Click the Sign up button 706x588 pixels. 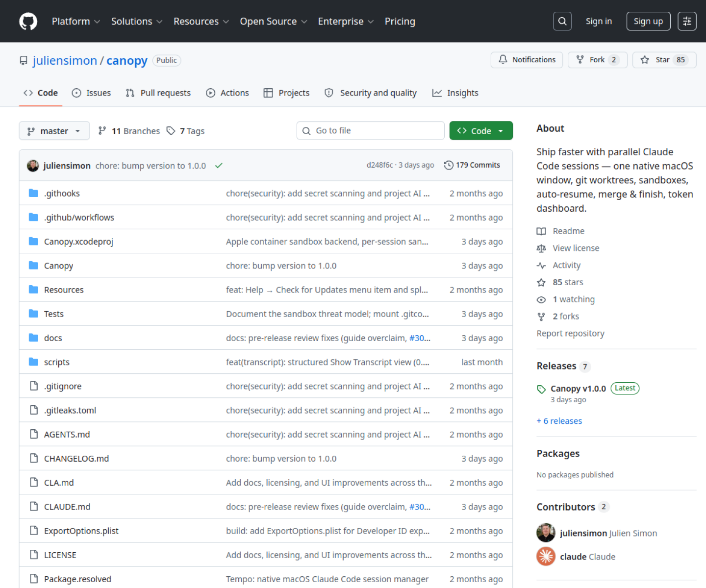[648, 21]
